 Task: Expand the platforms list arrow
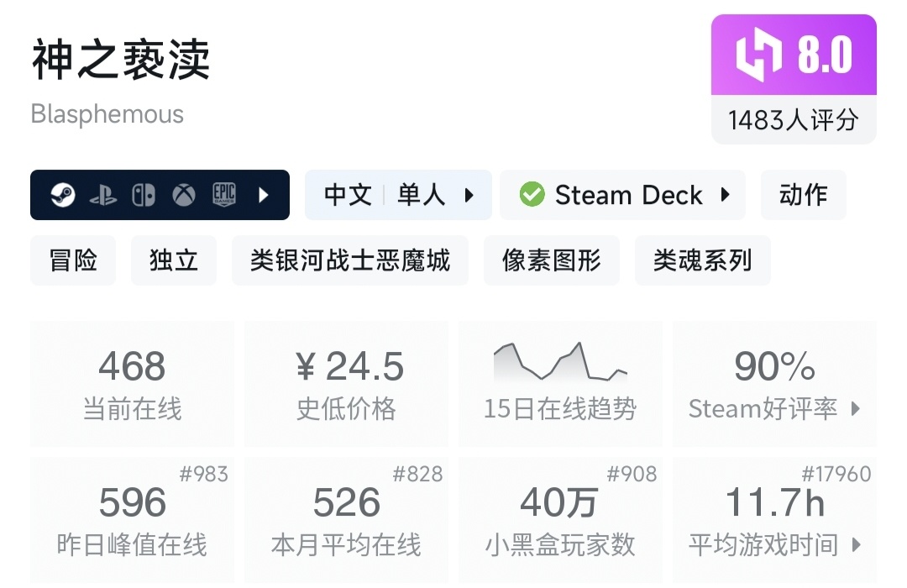tap(264, 196)
